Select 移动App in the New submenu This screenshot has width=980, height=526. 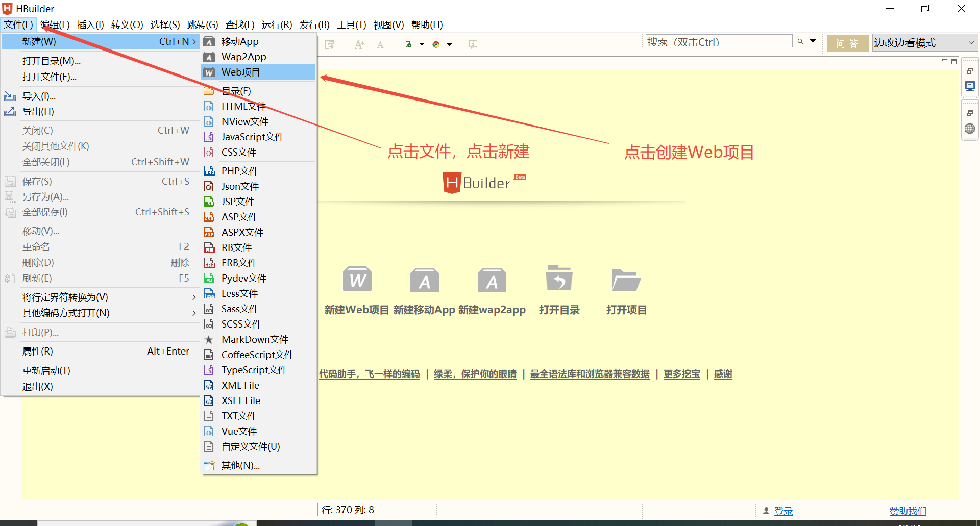point(259,41)
